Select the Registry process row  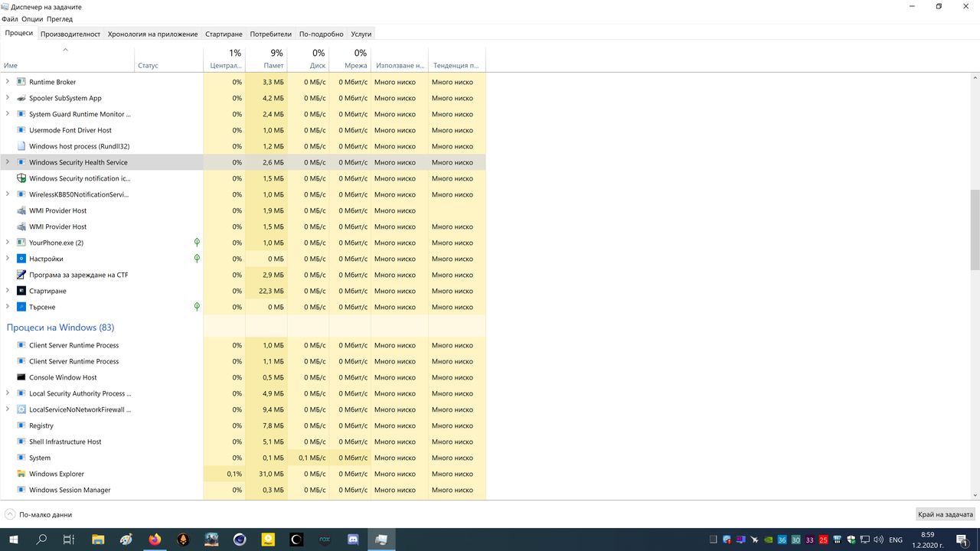click(x=243, y=425)
